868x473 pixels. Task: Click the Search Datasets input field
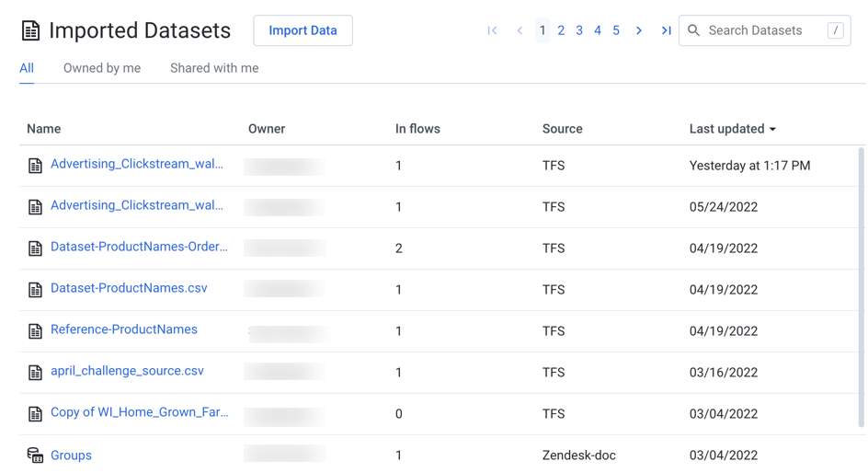click(x=763, y=30)
